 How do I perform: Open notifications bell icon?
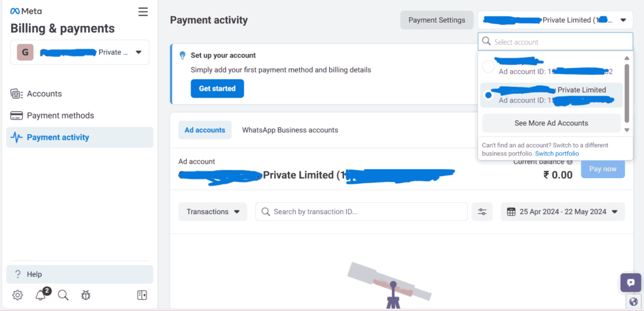tap(41, 295)
